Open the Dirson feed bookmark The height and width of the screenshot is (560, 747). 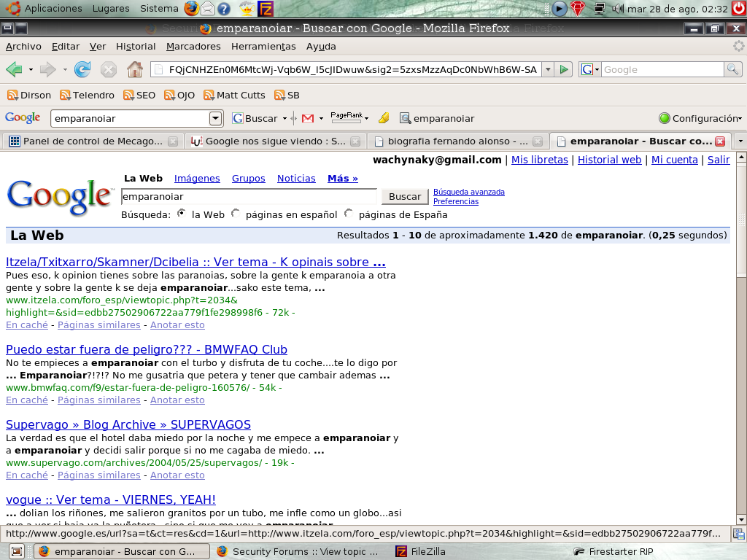coord(29,96)
